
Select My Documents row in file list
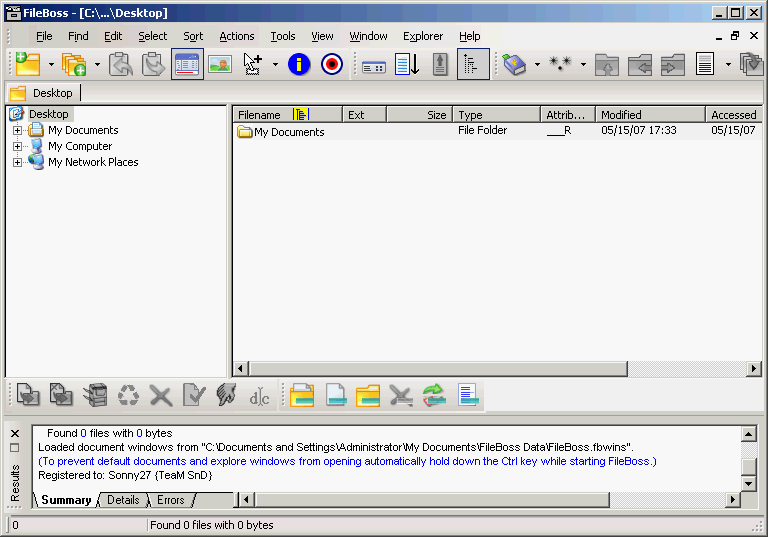497,131
